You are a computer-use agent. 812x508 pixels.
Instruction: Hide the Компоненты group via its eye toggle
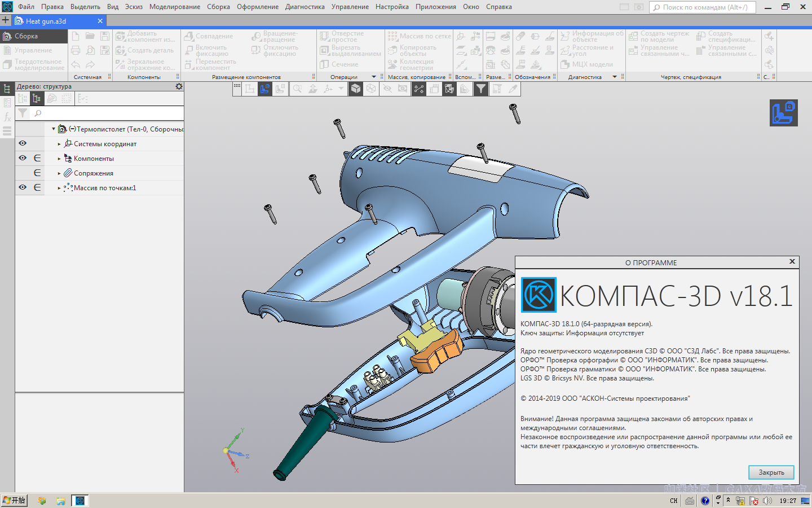coord(23,158)
